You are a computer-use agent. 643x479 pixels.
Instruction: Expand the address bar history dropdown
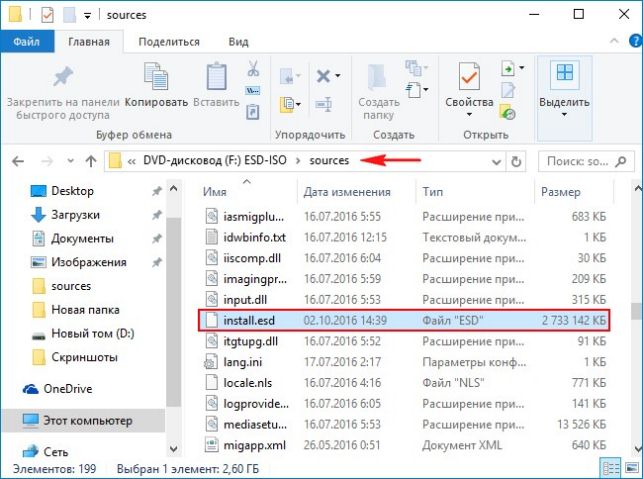tap(497, 162)
